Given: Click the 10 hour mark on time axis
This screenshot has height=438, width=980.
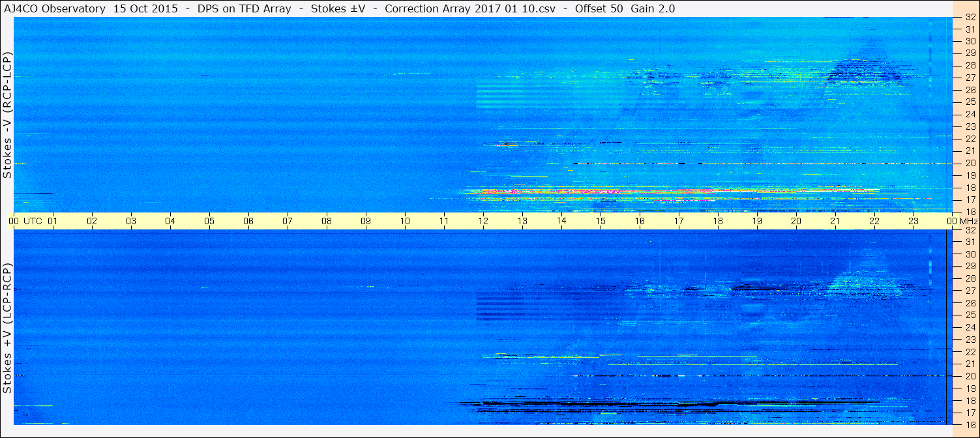Looking at the screenshot, I should pyautogui.click(x=405, y=221).
